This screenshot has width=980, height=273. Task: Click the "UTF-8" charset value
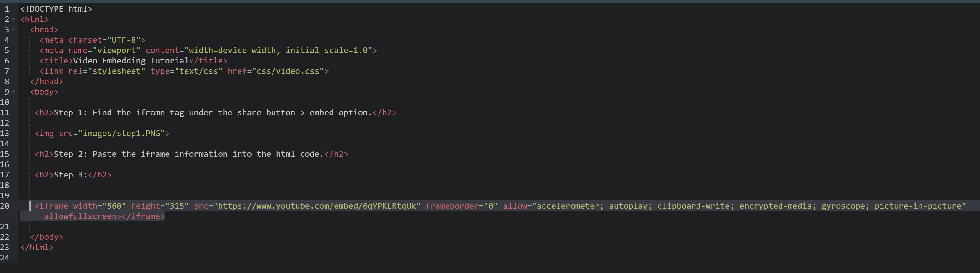pyautogui.click(x=124, y=40)
